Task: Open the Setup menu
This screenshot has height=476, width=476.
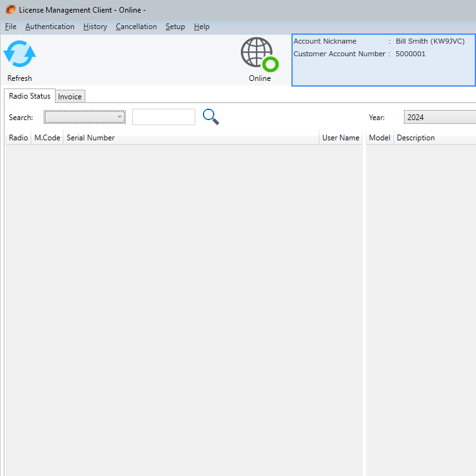Action: pos(175,27)
